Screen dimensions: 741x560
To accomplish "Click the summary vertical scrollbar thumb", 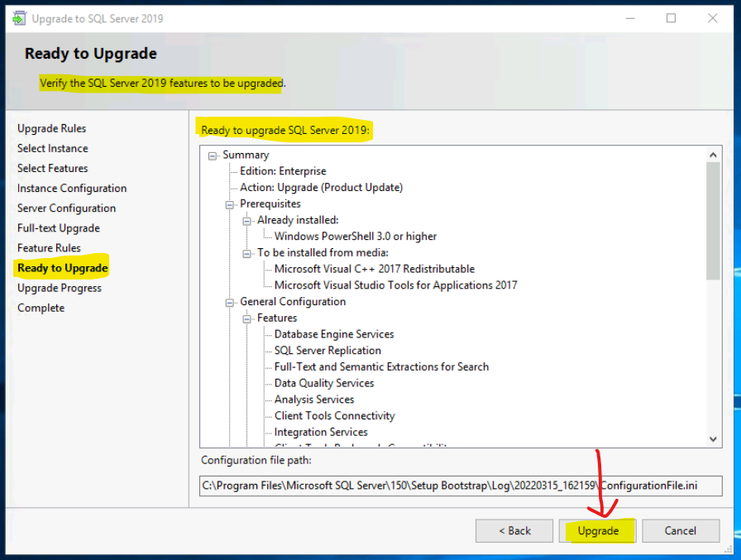I will point(713,221).
